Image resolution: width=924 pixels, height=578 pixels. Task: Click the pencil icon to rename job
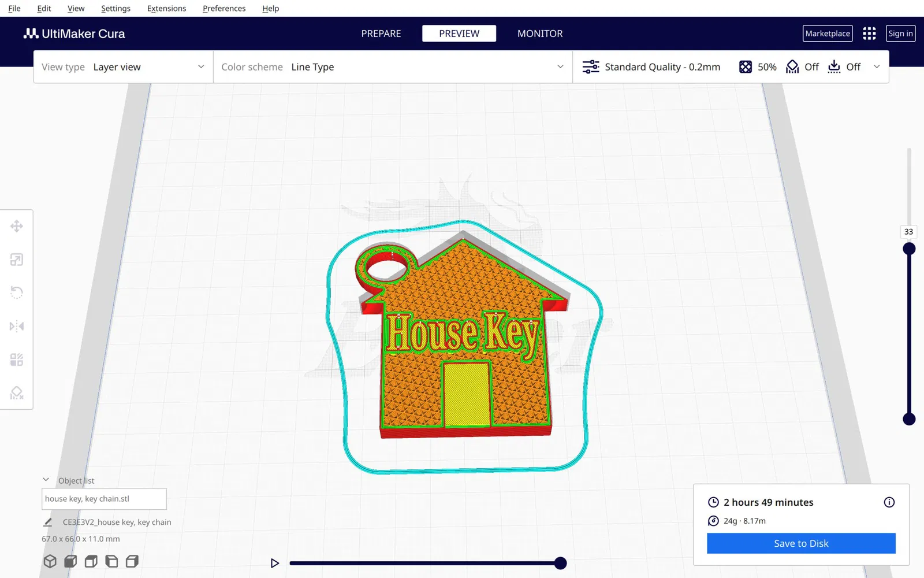tap(48, 522)
